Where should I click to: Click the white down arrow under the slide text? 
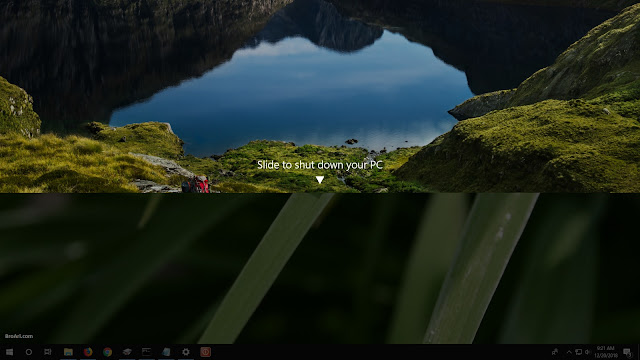pyautogui.click(x=320, y=180)
